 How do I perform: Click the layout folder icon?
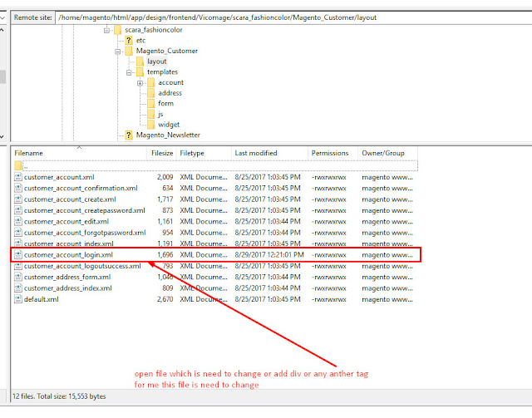pyautogui.click(x=140, y=61)
